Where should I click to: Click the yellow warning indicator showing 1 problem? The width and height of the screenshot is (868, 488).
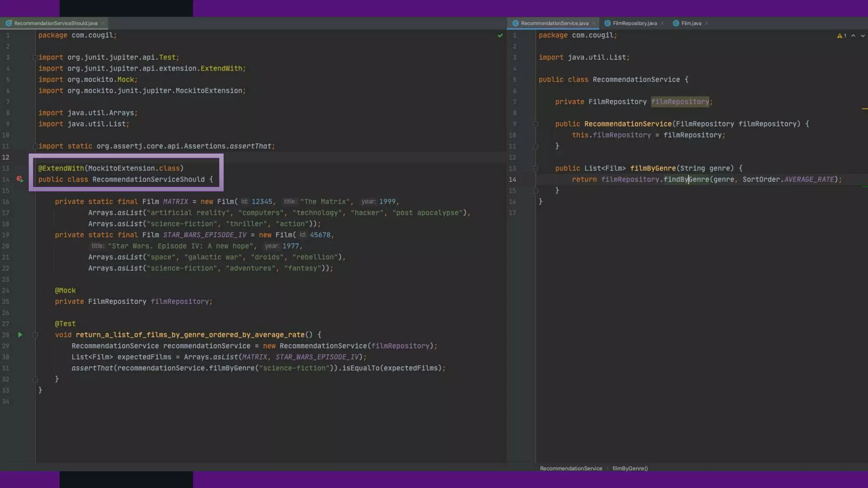pos(841,36)
